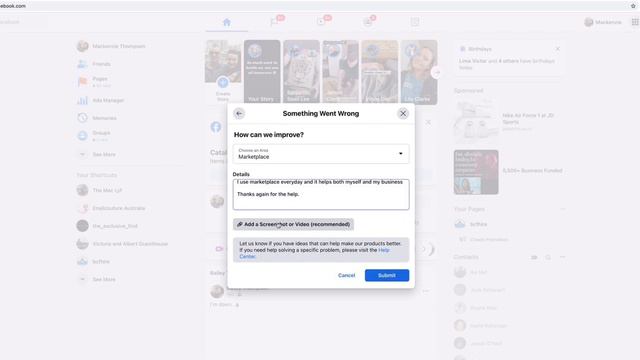Open the Choose an Area dropdown (Marketplace)

[x=321, y=154]
